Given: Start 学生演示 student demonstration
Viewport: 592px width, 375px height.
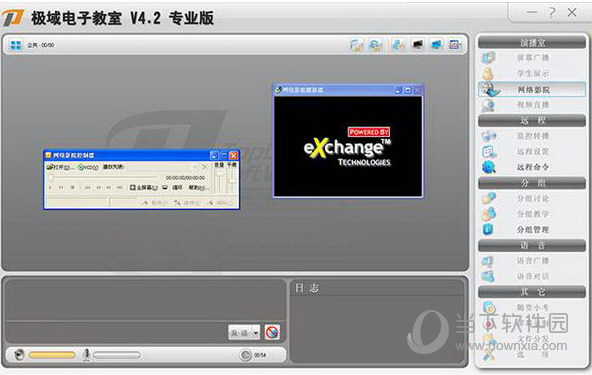Looking at the screenshot, I should [x=532, y=73].
